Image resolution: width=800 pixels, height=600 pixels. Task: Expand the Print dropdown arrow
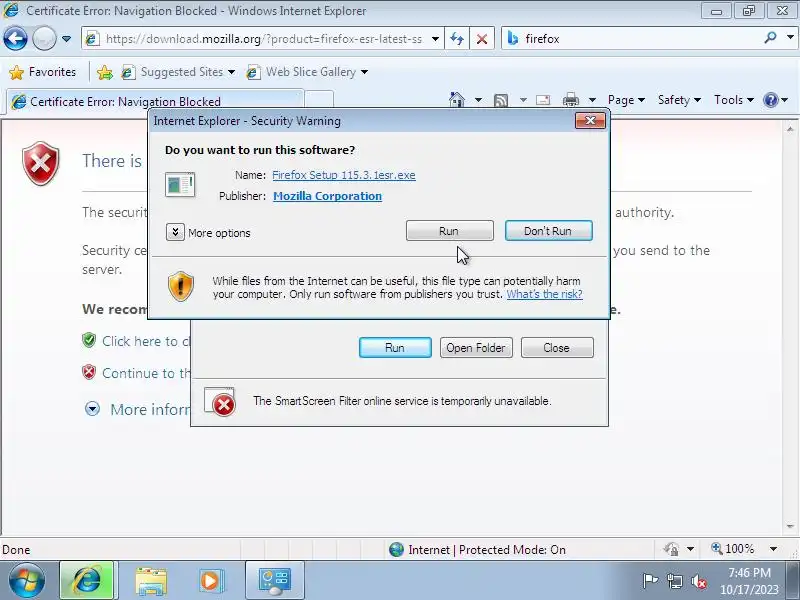coord(592,100)
